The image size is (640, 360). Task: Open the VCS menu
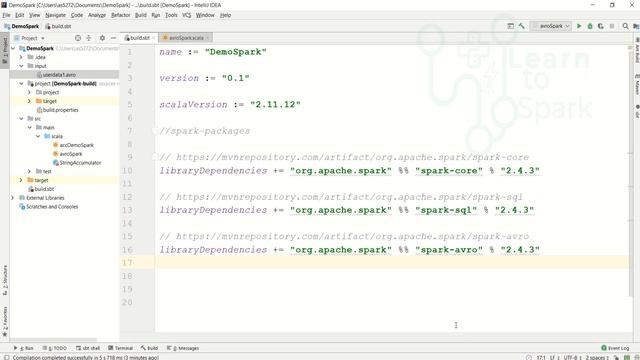coord(187,15)
